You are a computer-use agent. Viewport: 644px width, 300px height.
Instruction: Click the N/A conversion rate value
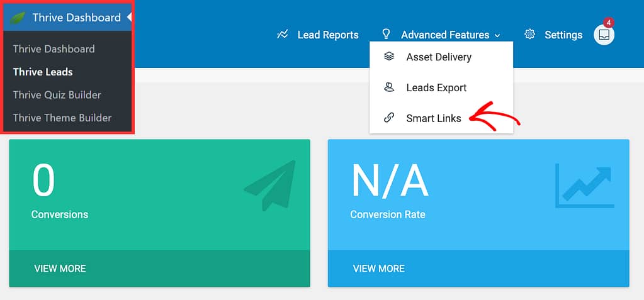pyautogui.click(x=390, y=181)
